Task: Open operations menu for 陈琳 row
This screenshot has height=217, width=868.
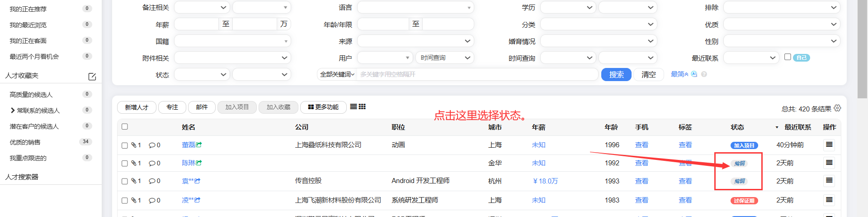Action: click(829, 163)
